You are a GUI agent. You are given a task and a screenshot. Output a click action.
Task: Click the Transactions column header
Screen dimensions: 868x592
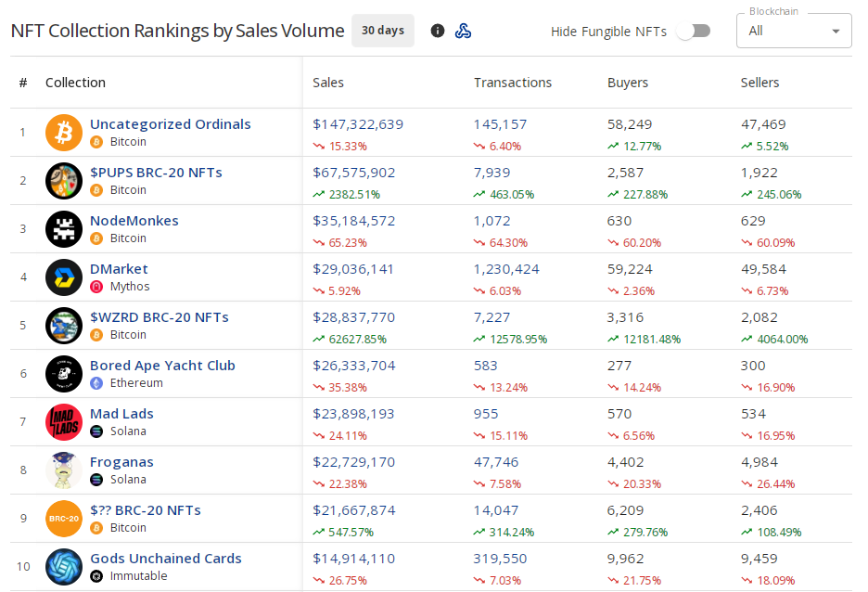[513, 83]
